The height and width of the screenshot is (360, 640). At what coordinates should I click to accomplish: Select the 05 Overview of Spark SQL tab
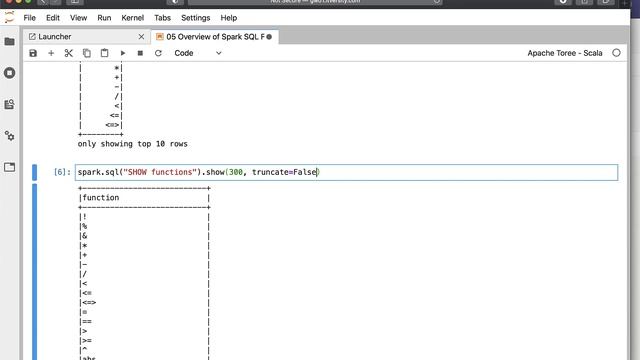click(x=214, y=37)
